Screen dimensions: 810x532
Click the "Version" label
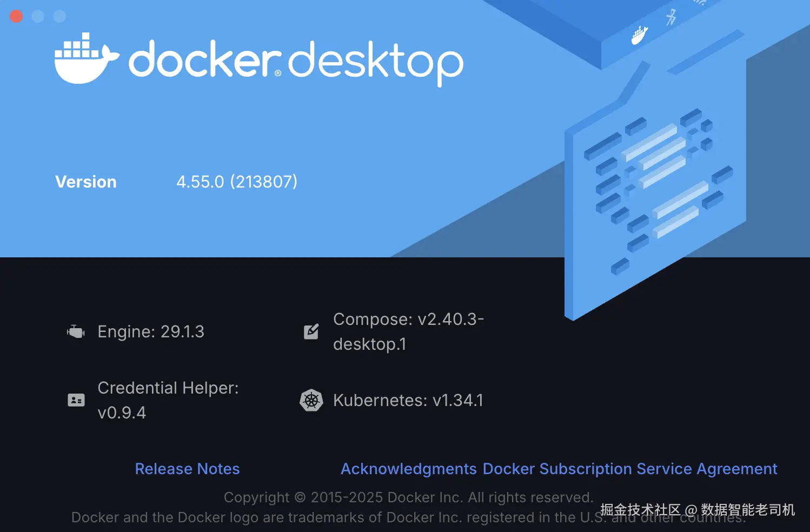pos(86,182)
